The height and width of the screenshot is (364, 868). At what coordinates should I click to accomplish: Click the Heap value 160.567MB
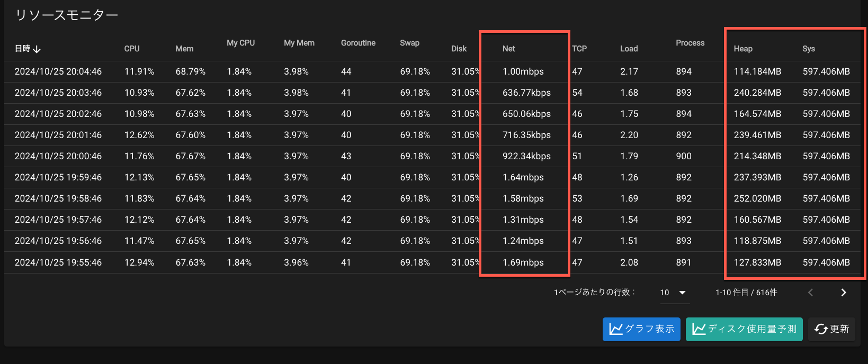(x=757, y=220)
